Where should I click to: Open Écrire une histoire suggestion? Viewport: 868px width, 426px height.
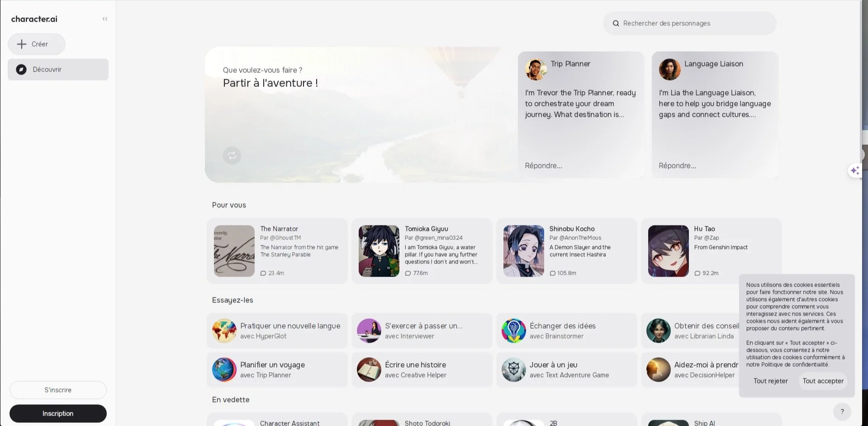[422, 369]
